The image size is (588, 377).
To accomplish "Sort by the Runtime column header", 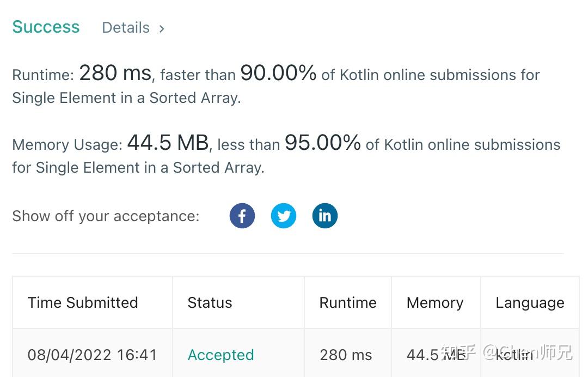I will [x=347, y=302].
